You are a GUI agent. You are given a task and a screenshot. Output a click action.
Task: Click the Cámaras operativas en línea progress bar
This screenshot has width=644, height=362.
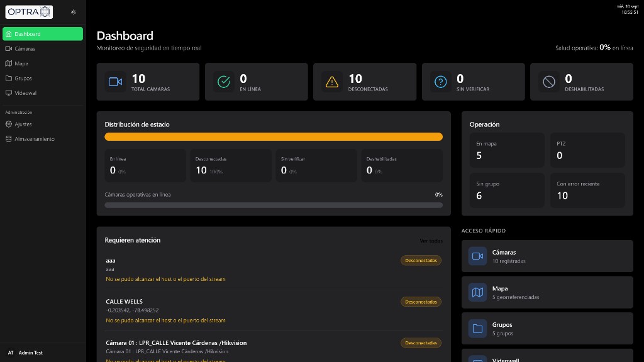point(274,206)
